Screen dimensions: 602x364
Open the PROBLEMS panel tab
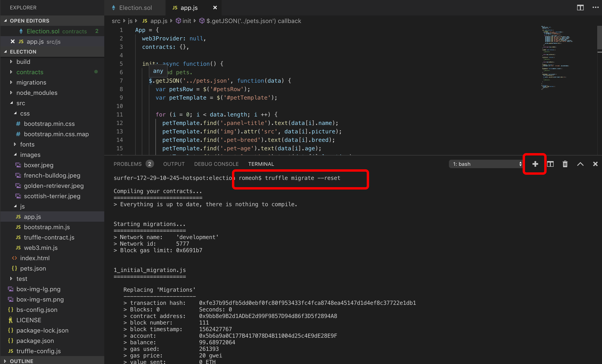[127, 164]
